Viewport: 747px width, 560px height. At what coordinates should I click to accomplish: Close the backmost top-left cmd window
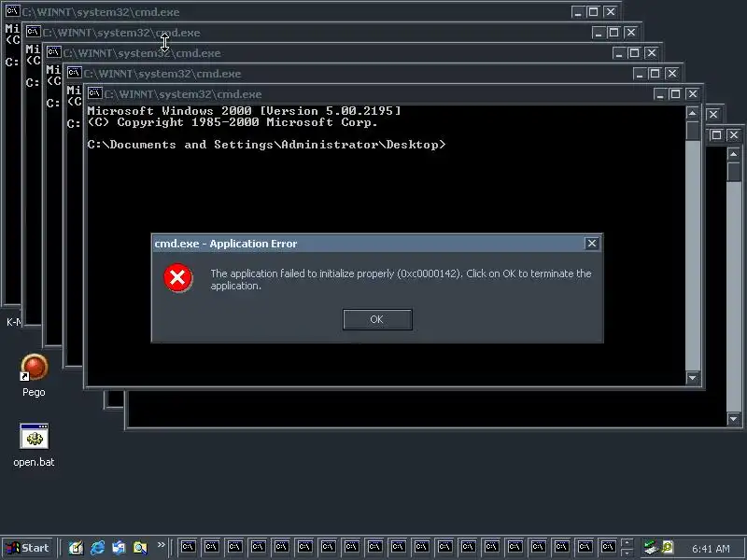pyautogui.click(x=611, y=12)
